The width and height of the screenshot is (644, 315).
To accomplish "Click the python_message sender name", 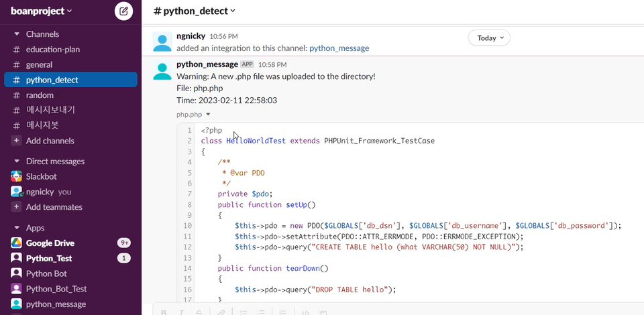I will pos(207,64).
